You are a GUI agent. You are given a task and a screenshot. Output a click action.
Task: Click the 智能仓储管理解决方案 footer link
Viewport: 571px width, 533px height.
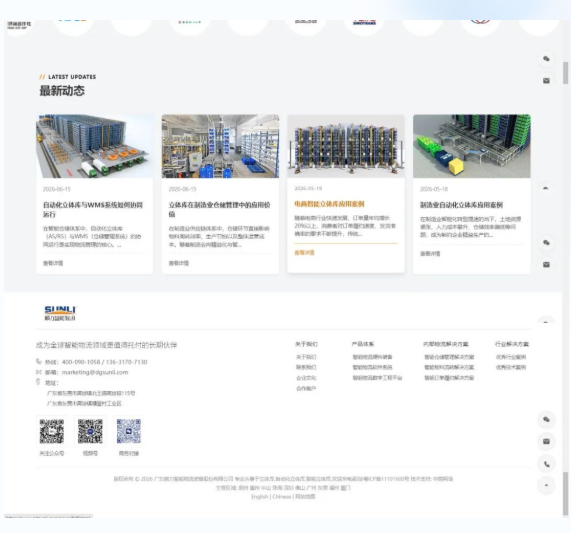tap(449, 357)
